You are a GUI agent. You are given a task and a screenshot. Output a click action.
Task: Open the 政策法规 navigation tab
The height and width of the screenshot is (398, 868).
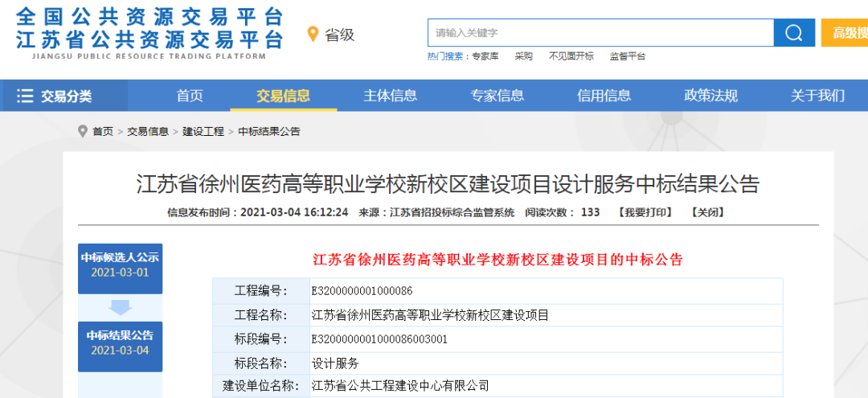(x=710, y=96)
